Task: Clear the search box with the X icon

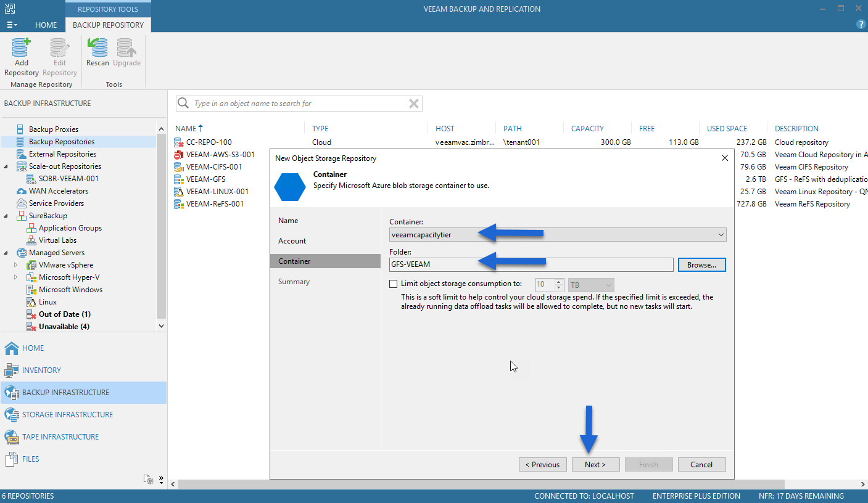Action: tap(414, 104)
